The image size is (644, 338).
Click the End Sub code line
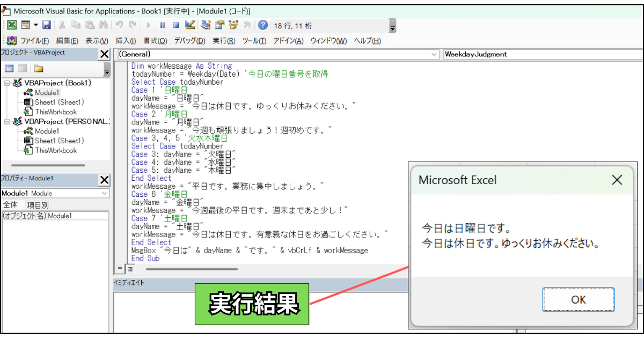coord(145,259)
